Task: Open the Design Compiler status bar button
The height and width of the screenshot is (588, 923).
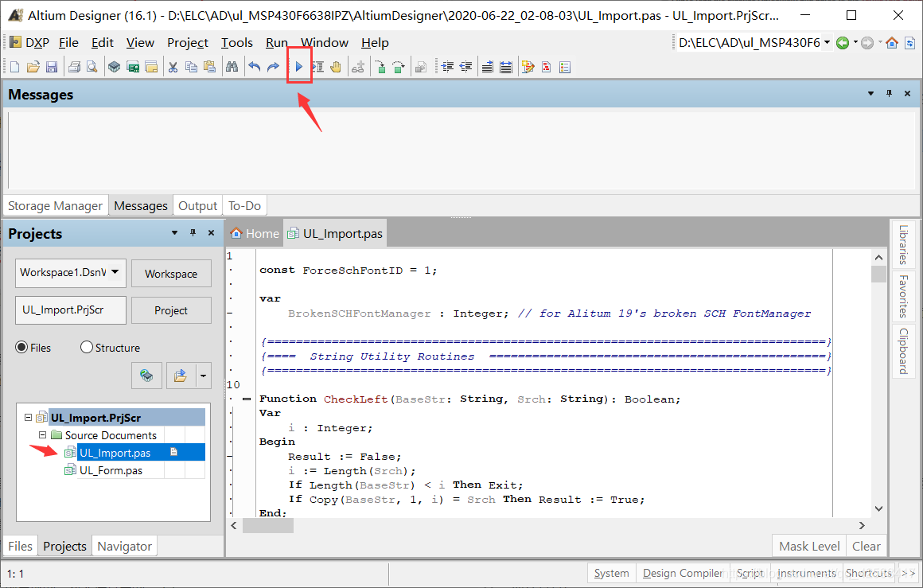Action: click(x=683, y=573)
